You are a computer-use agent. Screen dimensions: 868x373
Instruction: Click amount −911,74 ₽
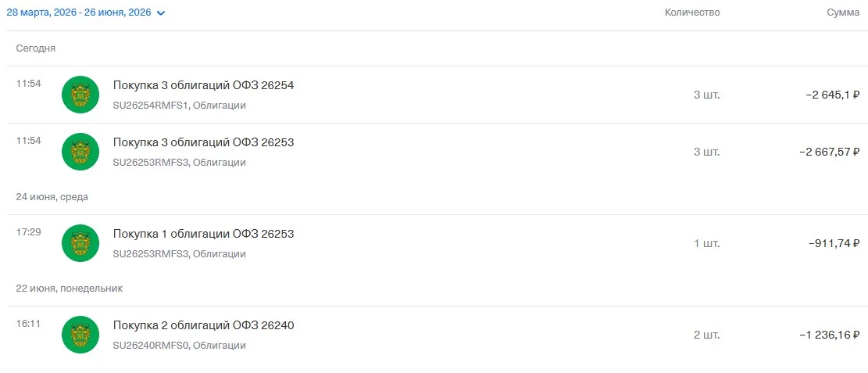click(834, 243)
